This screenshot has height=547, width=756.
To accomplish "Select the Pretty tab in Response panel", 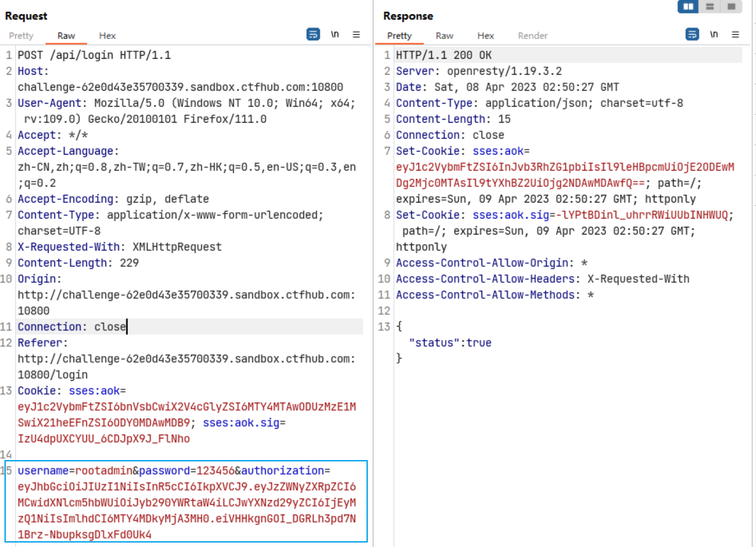I will [400, 36].
